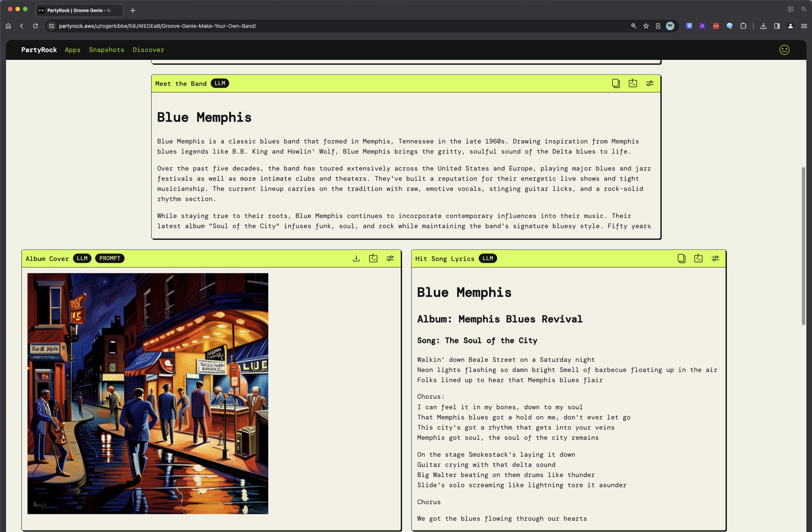Share the Hit Song Lyrics widget
Viewport: 812px width, 532px height.
click(698, 258)
